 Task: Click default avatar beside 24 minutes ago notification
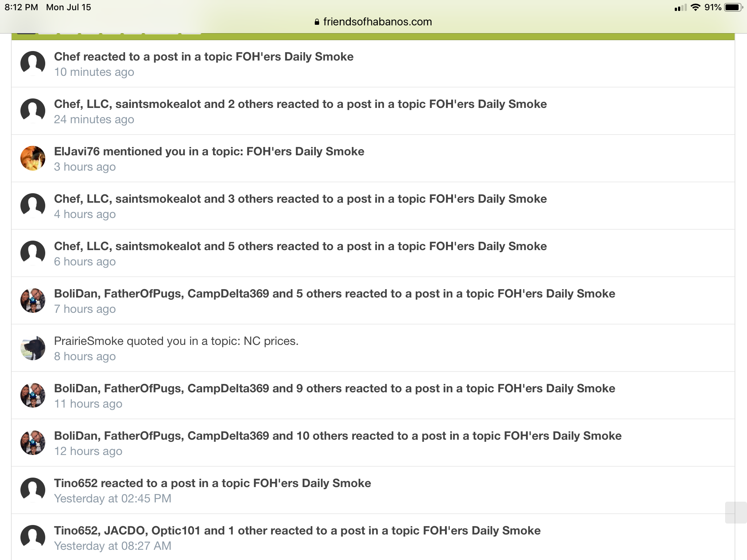33,111
